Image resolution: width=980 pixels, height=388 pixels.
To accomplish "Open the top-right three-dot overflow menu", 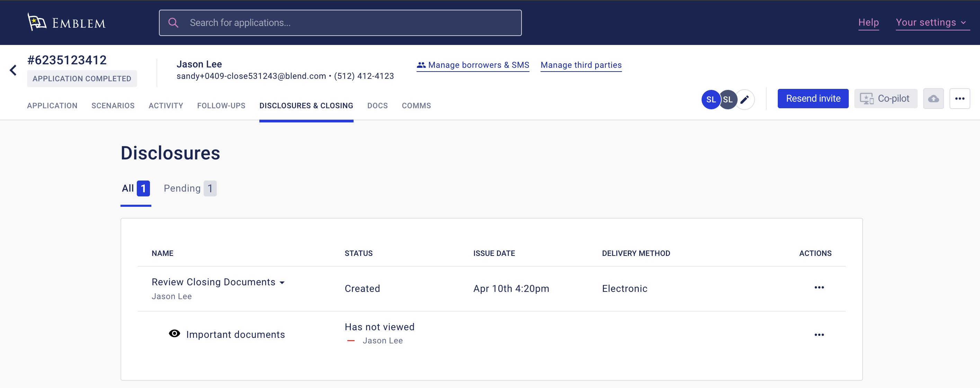I will (959, 99).
